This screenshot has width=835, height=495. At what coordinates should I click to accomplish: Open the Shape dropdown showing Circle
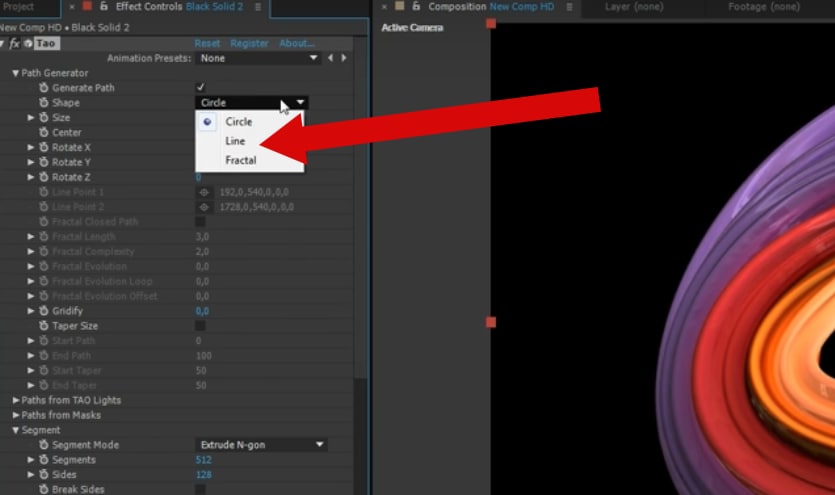coord(252,102)
